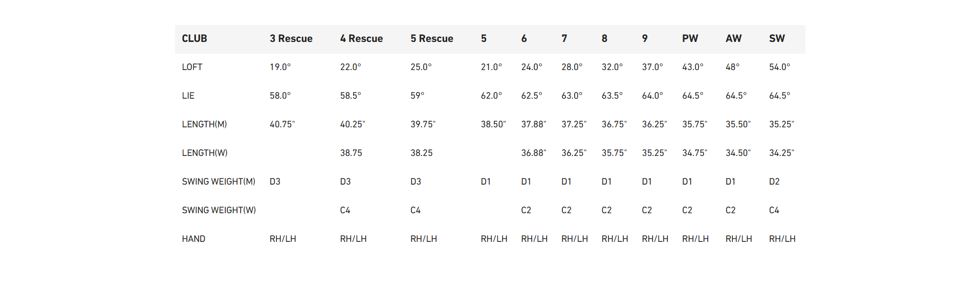
Task: Select the AW column header
Action: 733,39
